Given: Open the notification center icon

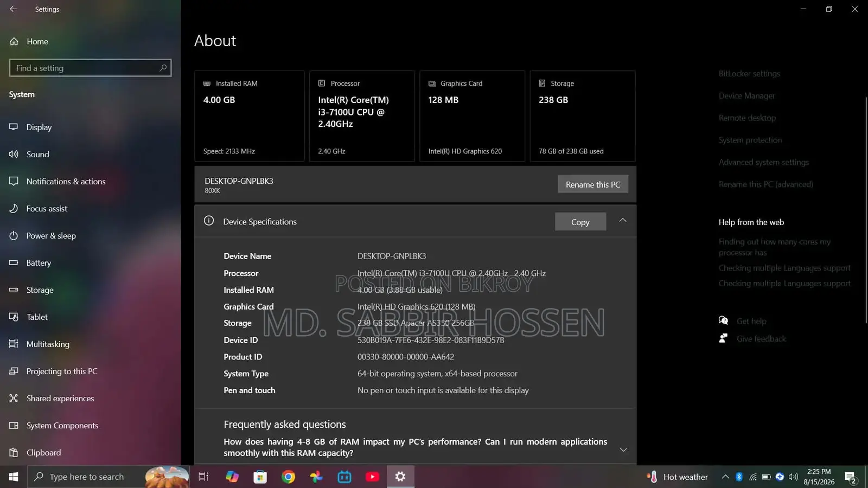Looking at the screenshot, I should (x=850, y=477).
